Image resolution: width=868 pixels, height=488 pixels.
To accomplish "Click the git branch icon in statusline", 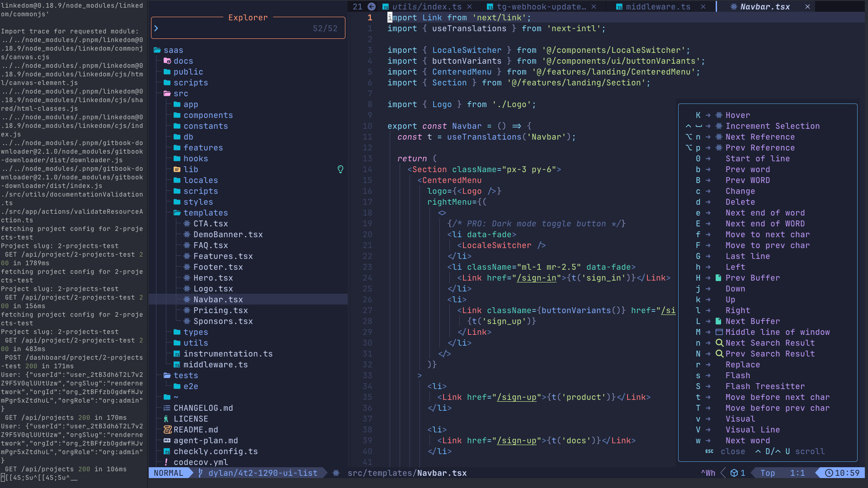I will [201, 473].
